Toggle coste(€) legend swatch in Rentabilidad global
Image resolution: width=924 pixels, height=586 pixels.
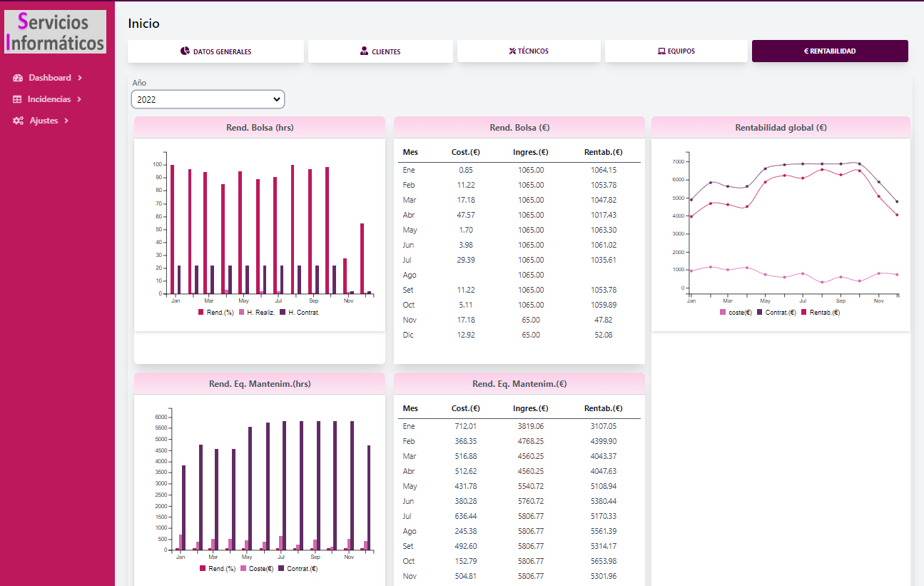723,313
